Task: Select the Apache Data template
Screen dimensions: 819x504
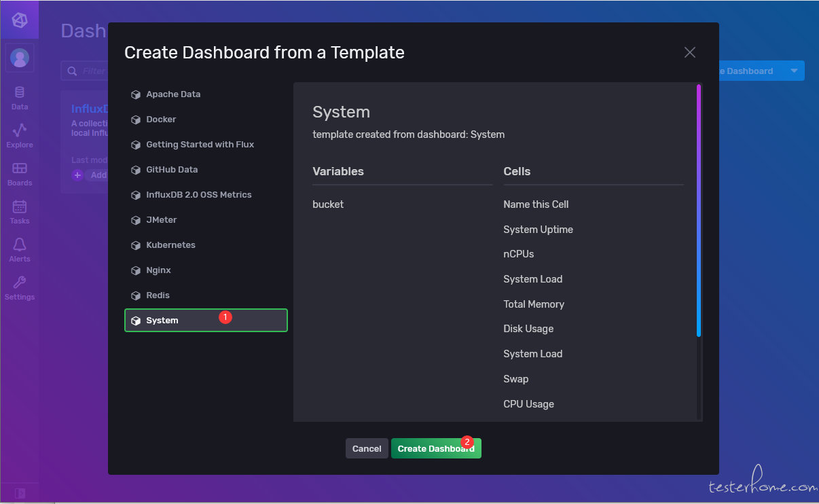Action: point(206,94)
